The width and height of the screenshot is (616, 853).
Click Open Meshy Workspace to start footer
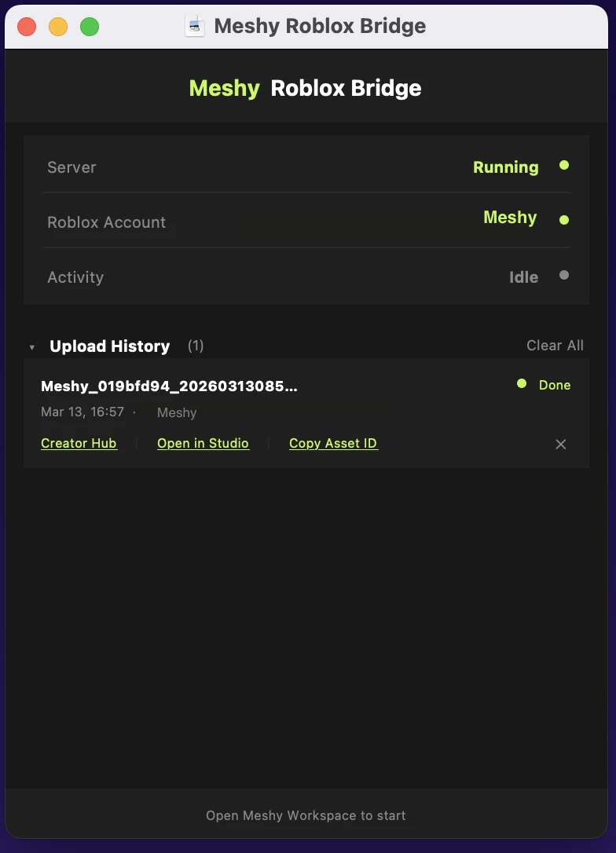[306, 815]
